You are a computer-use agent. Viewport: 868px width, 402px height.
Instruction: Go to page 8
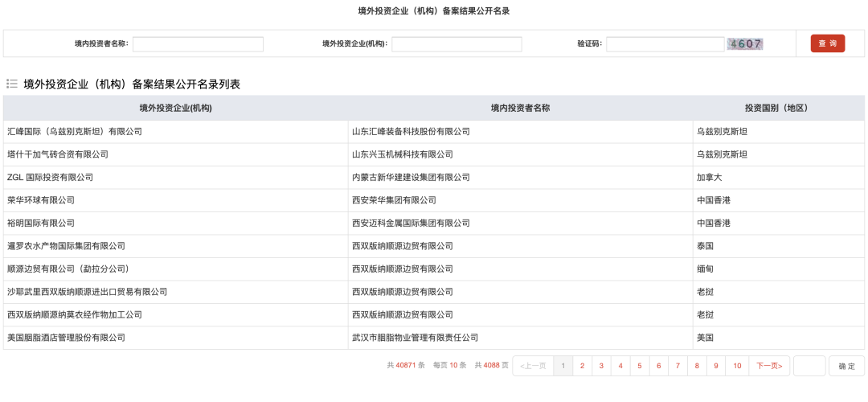point(697,366)
